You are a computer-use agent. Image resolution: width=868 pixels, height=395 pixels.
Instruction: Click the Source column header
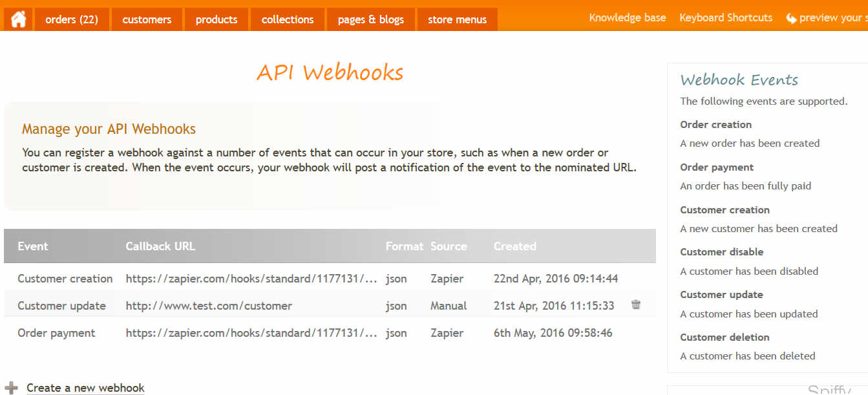[x=449, y=246]
